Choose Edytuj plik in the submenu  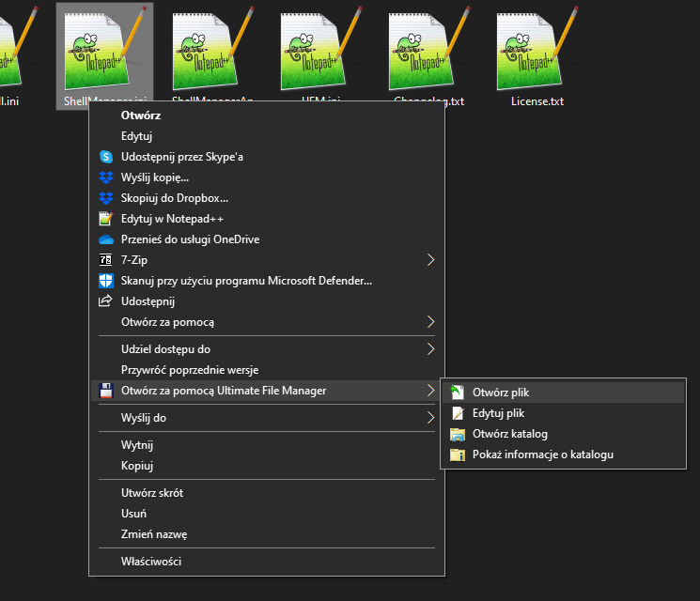click(563, 413)
